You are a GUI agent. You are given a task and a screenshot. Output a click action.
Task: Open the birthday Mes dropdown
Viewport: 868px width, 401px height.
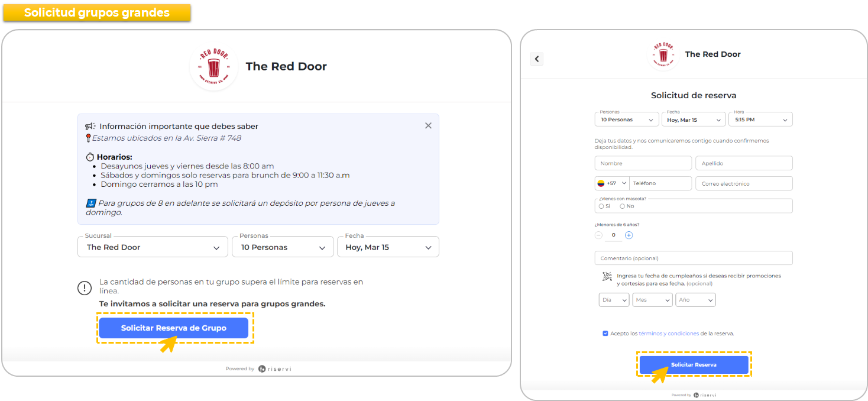pos(653,300)
